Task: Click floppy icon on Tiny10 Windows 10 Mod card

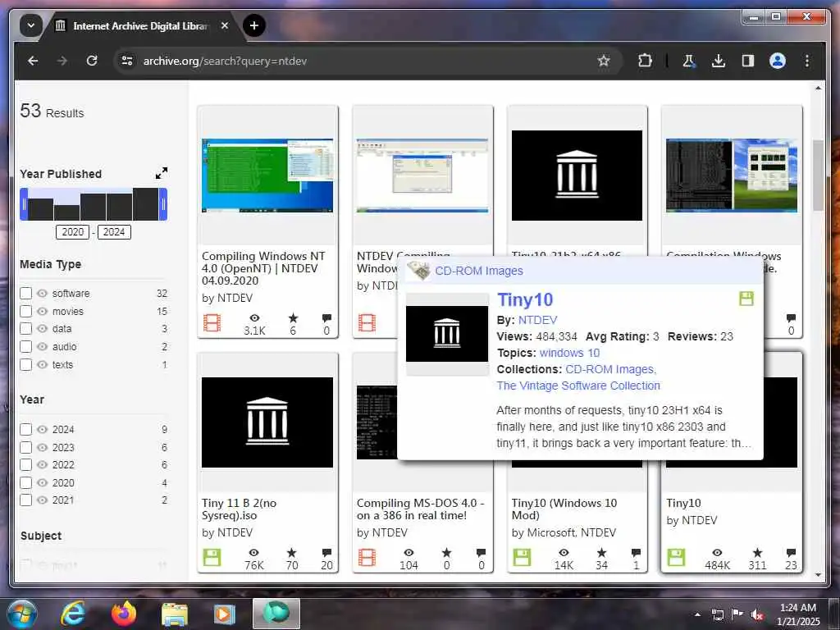Action: point(522,557)
